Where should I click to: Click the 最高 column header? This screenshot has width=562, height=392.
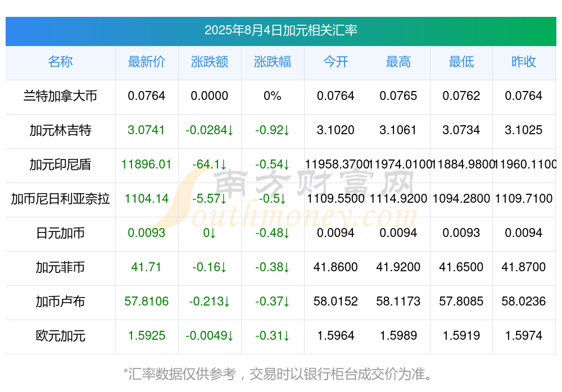coord(398,62)
